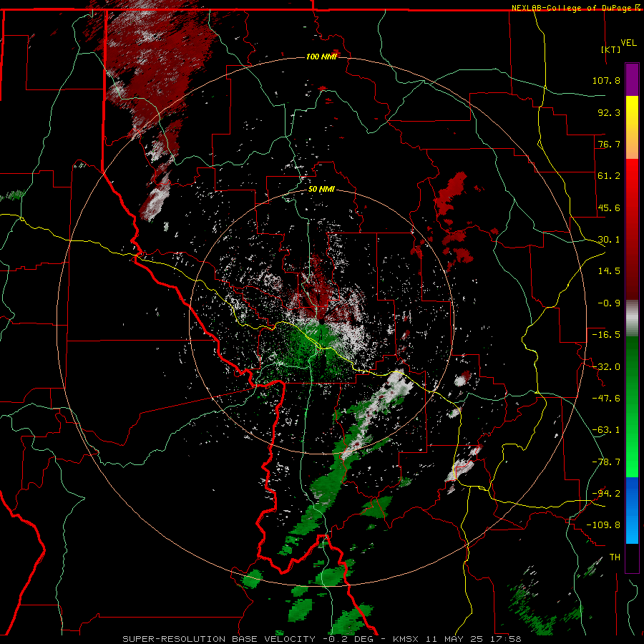Click the -47.6 velocity scale value
The height and width of the screenshot is (644, 644).
click(606, 399)
